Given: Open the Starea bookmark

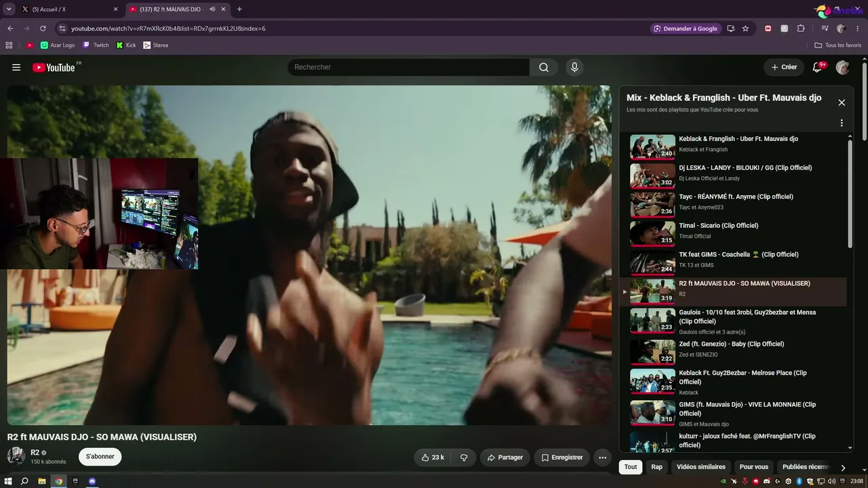Looking at the screenshot, I should coord(155,45).
